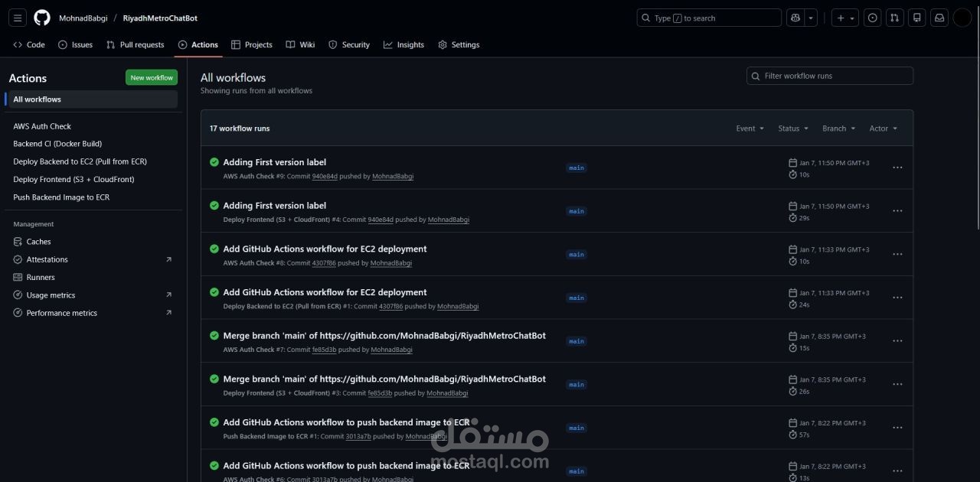Open commit 940e84d in AWS Auth Check #9
This screenshot has height=482, width=980.
coord(325,177)
